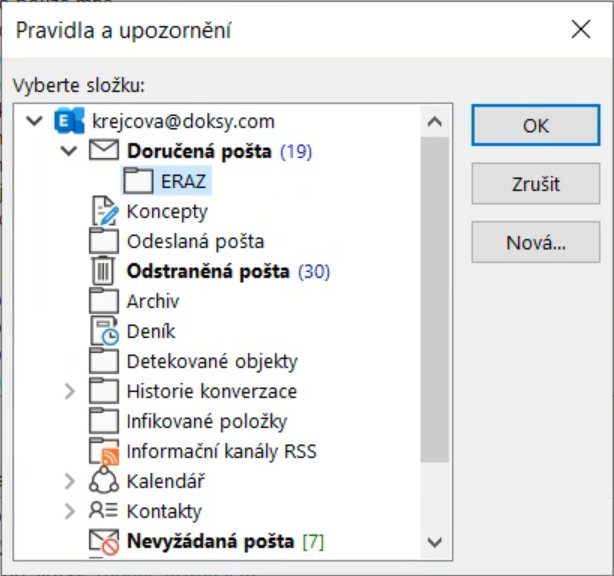
Task: Click the Odstraněná pošta trash icon
Action: (x=104, y=271)
